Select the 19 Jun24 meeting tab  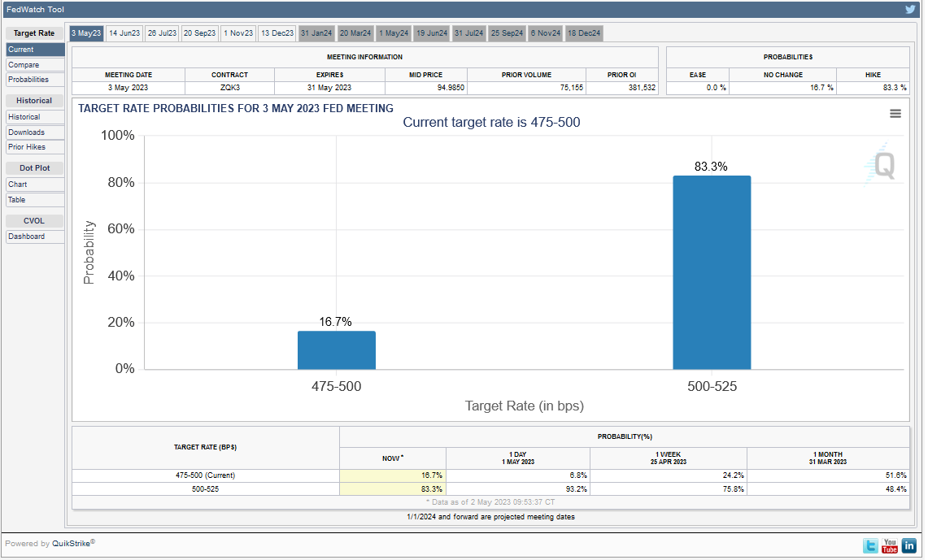(x=432, y=33)
